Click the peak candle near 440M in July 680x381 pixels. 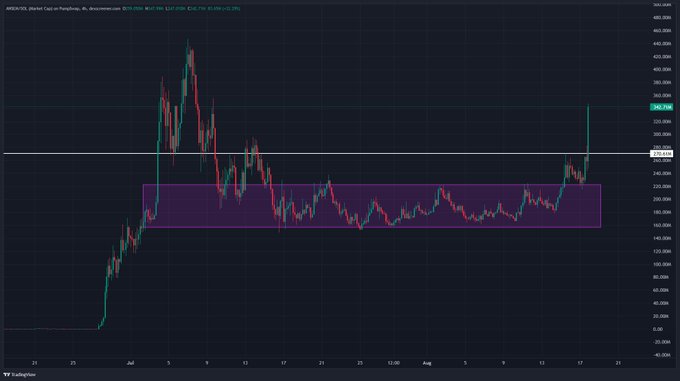pos(188,59)
